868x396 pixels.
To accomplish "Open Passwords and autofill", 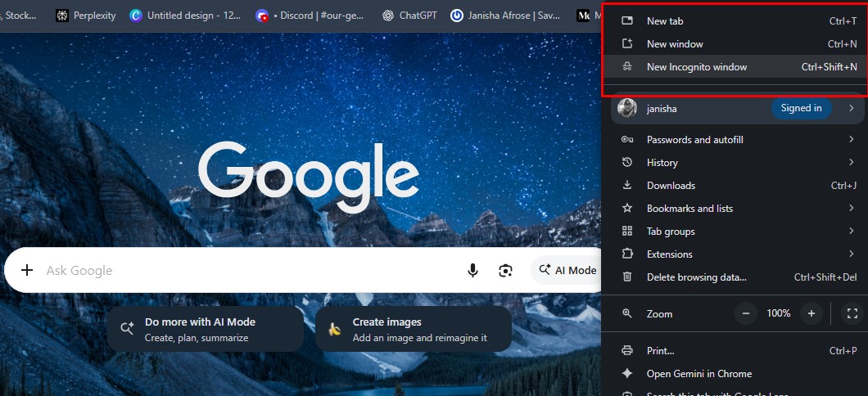I will 734,139.
